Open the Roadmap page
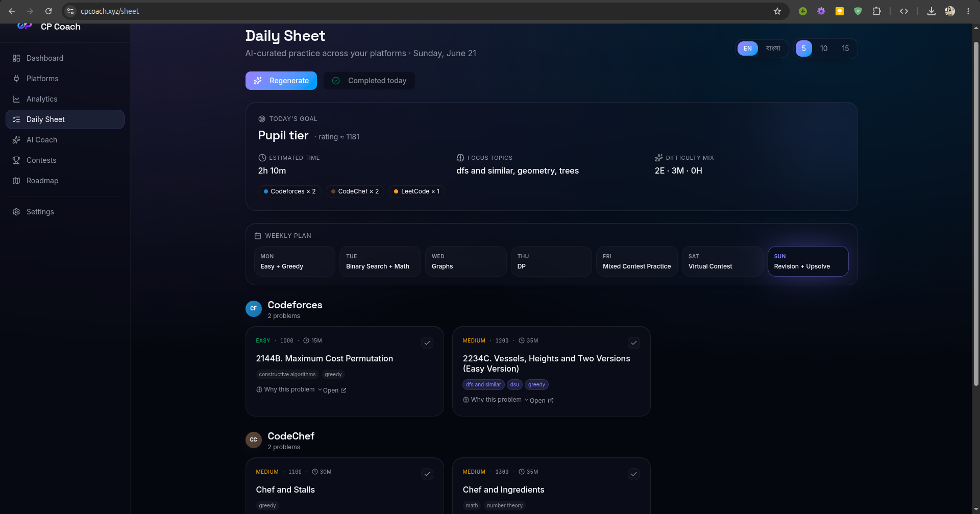 click(x=65, y=181)
